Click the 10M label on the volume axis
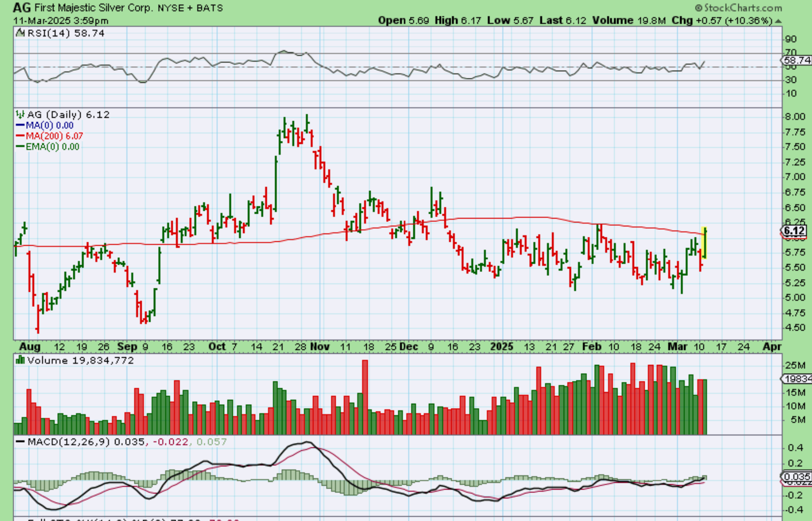This screenshot has width=812, height=521. tap(796, 406)
